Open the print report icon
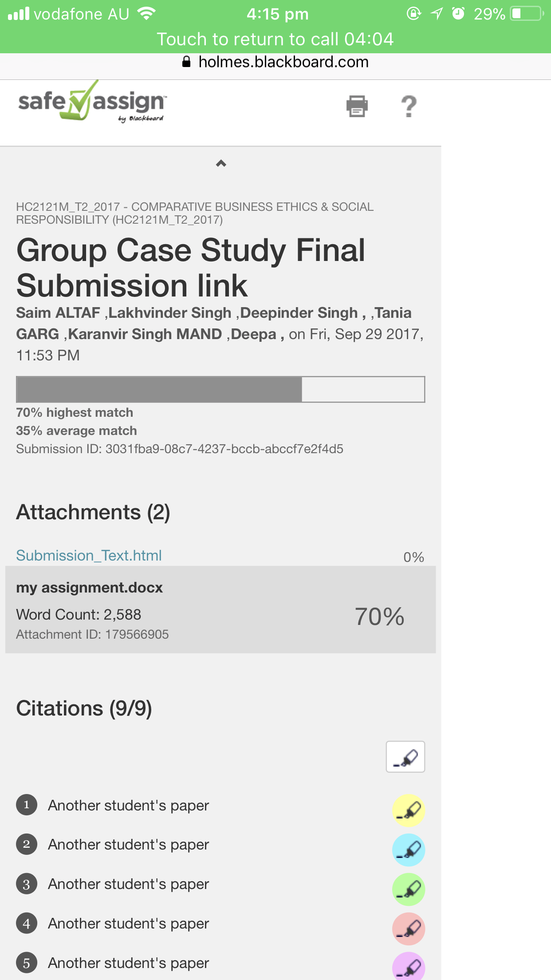Viewport: 551px width, 980px height. (x=357, y=106)
